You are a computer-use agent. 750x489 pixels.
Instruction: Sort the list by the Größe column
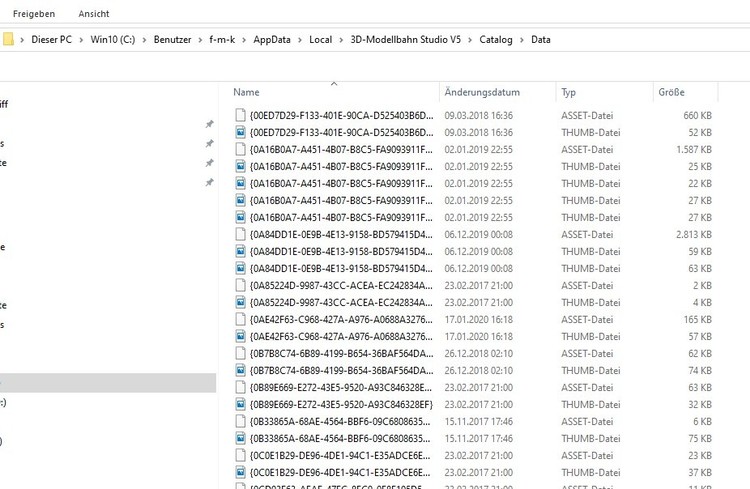point(671,92)
